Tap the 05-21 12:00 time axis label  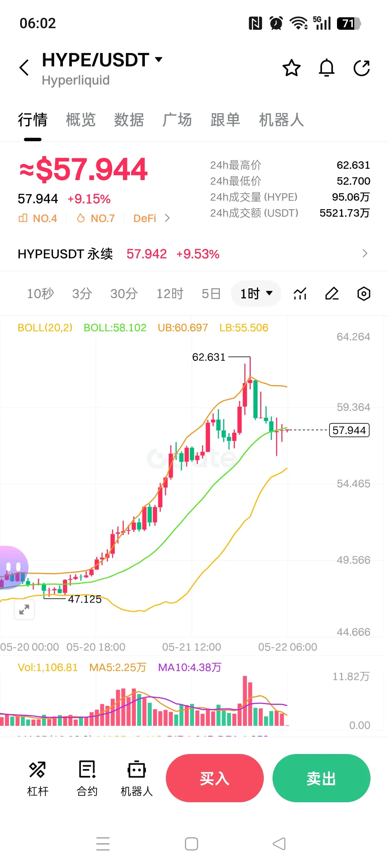(x=191, y=647)
